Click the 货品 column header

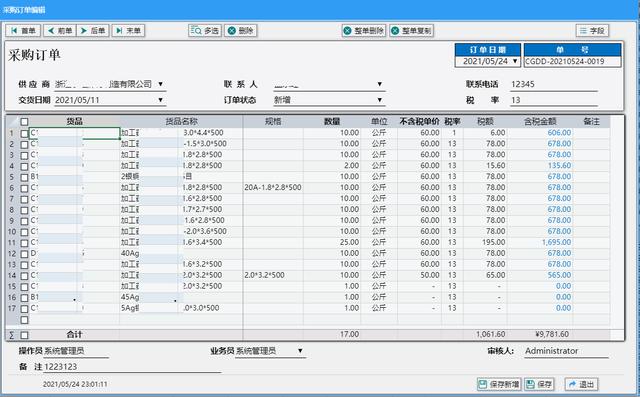click(x=74, y=121)
